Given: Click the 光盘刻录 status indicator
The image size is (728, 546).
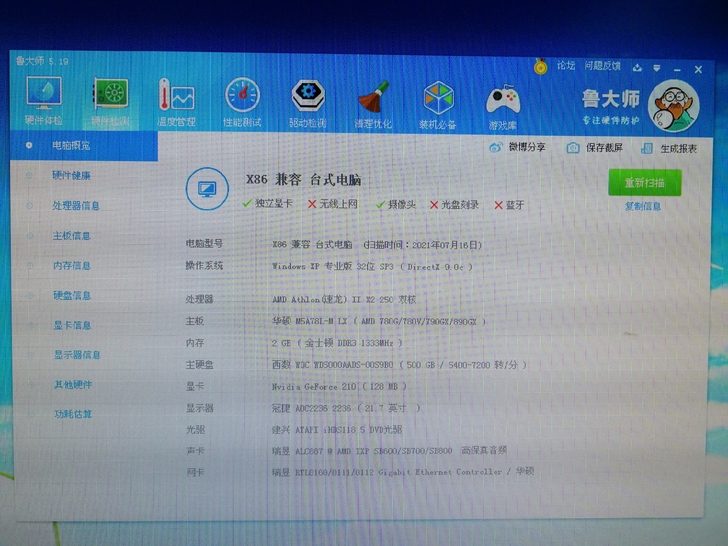Looking at the screenshot, I should [x=454, y=205].
